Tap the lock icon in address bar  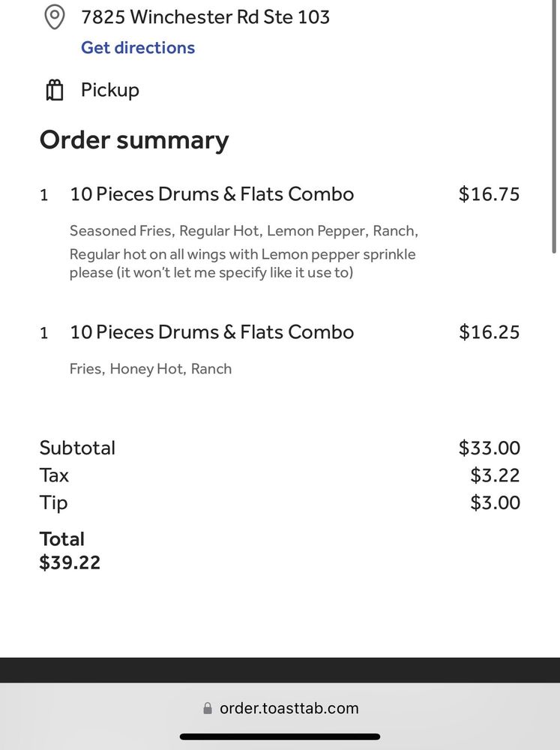[208, 709]
